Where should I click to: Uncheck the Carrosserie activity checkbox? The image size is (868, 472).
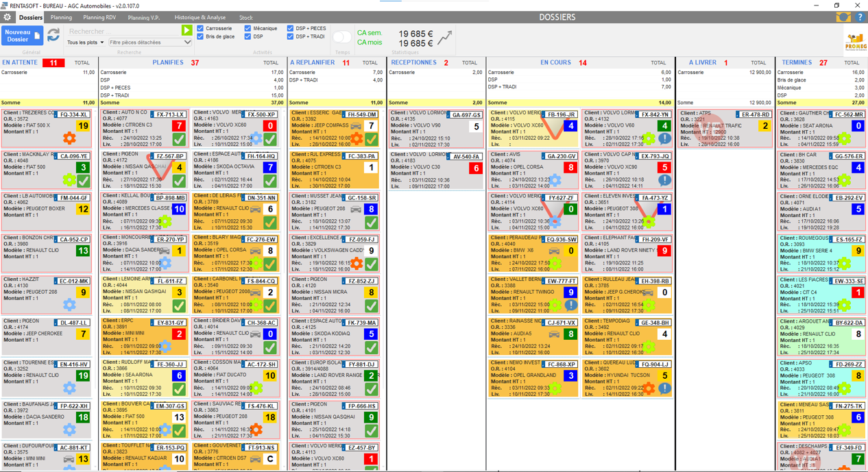[x=200, y=29]
